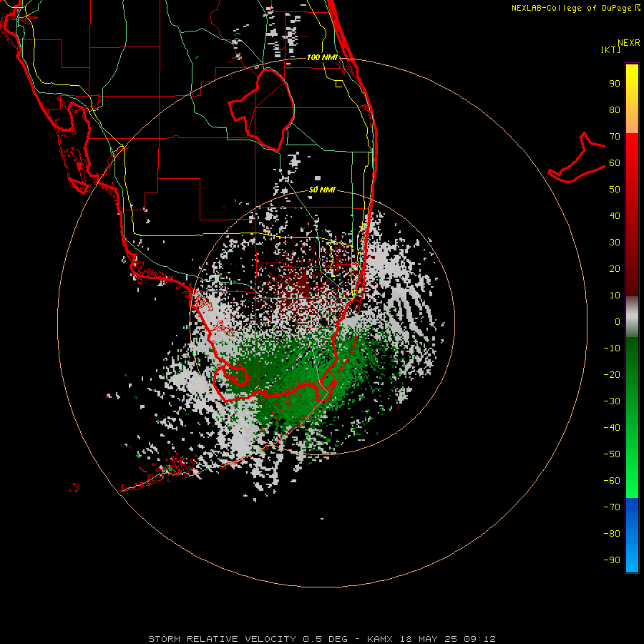
Task: Click the -50 value on velocity scale
Action: (x=612, y=454)
